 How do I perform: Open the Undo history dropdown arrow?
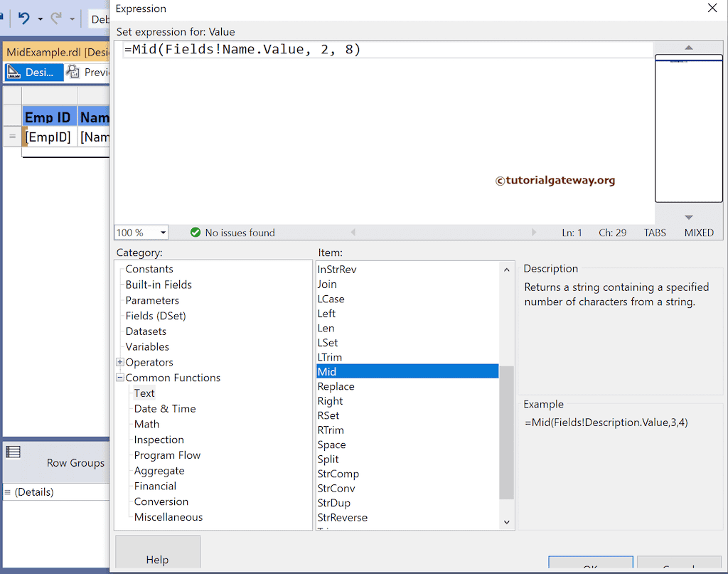coord(38,19)
